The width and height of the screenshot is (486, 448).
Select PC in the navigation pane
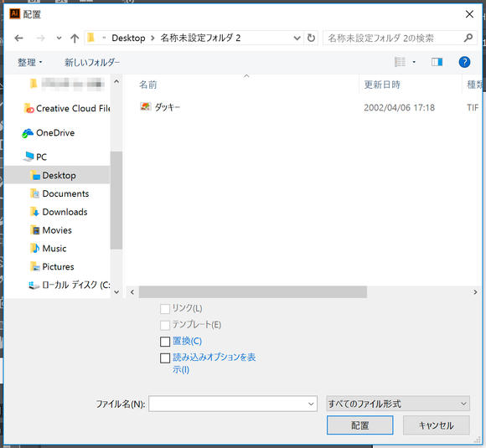point(35,157)
